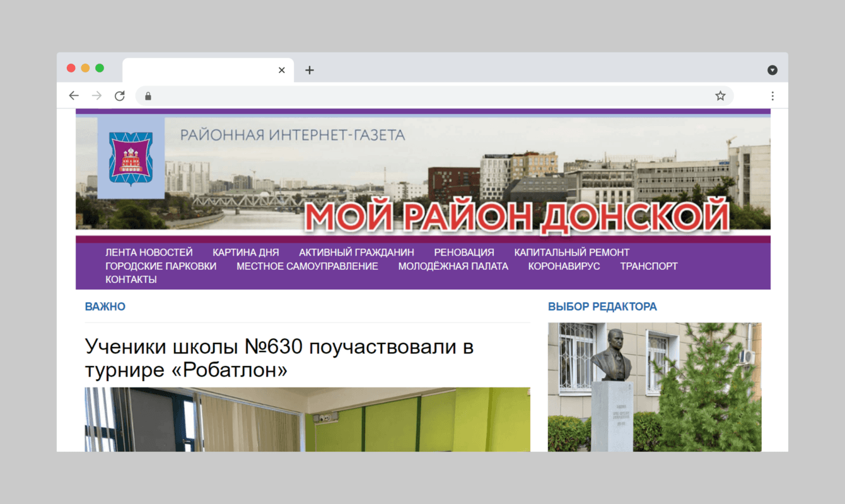Open the КАРТИНА ДНЯ section
Image resolution: width=845 pixels, height=504 pixels.
pyautogui.click(x=245, y=252)
